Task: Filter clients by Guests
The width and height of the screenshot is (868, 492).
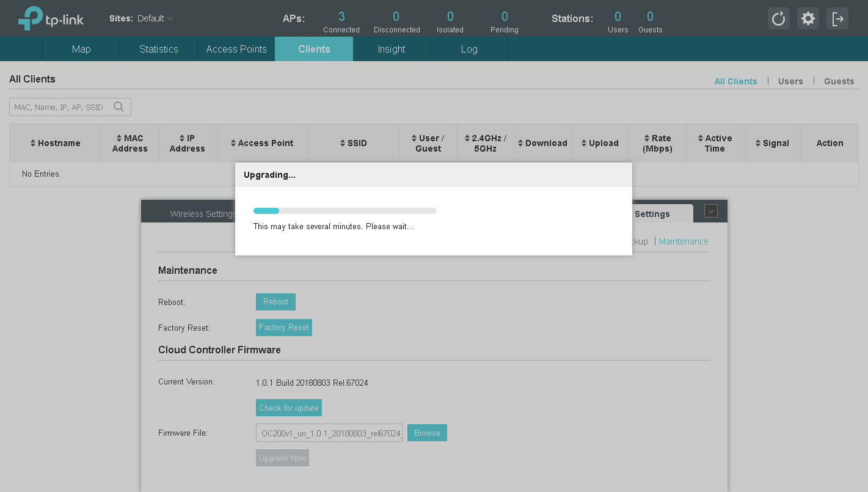Action: click(839, 81)
